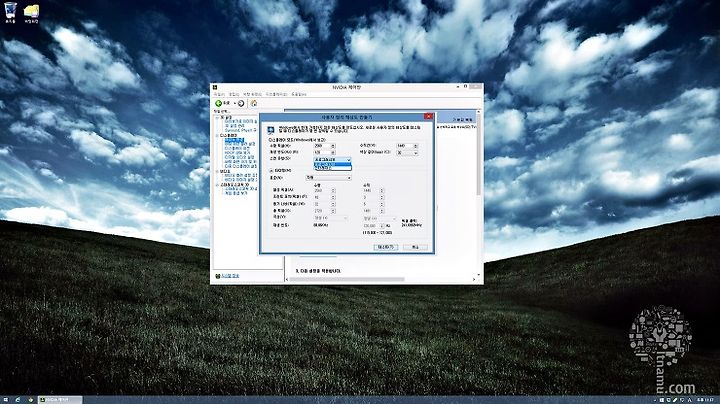Screen dimensions: 720x404
Task: Open the Display menu
Action: click(x=276, y=94)
